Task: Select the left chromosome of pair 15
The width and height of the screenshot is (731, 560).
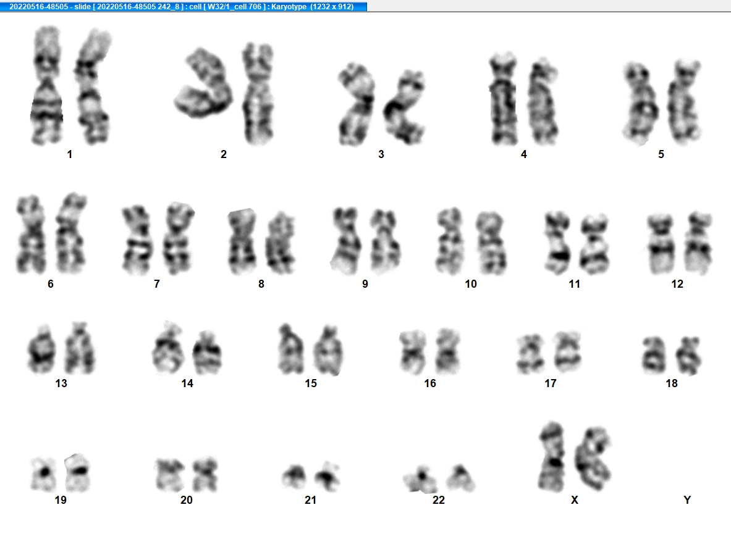Action: tap(292, 349)
